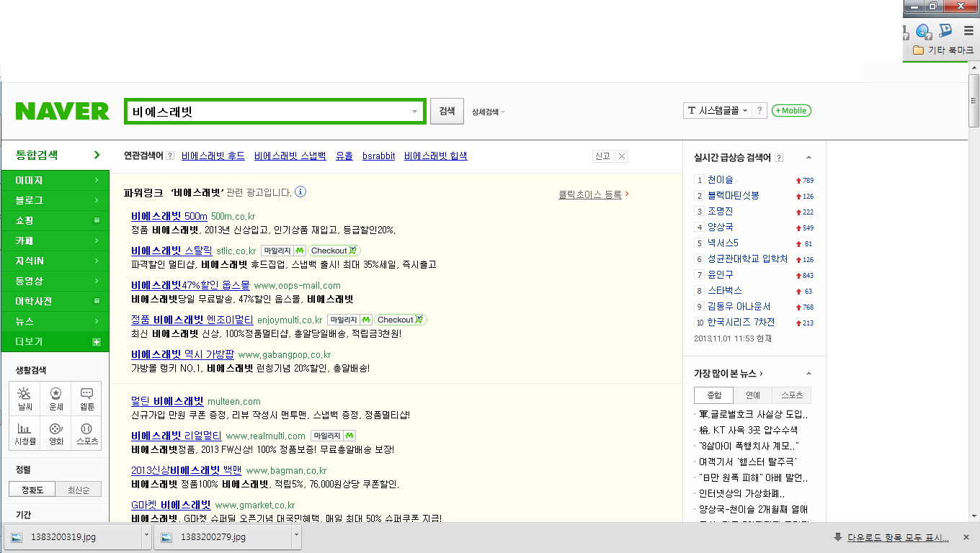Click the help icon next to 연관검색어

click(x=170, y=156)
